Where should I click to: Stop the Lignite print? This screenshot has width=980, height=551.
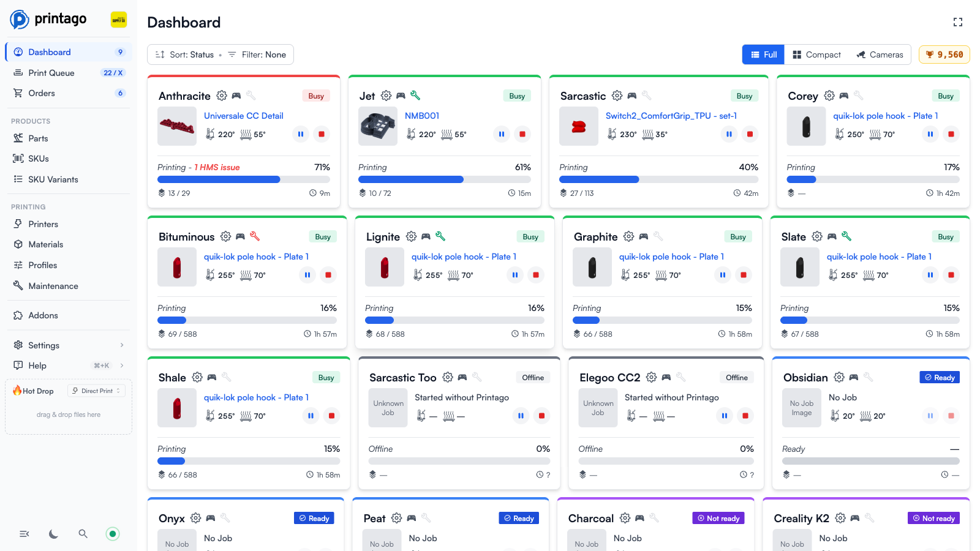click(536, 275)
